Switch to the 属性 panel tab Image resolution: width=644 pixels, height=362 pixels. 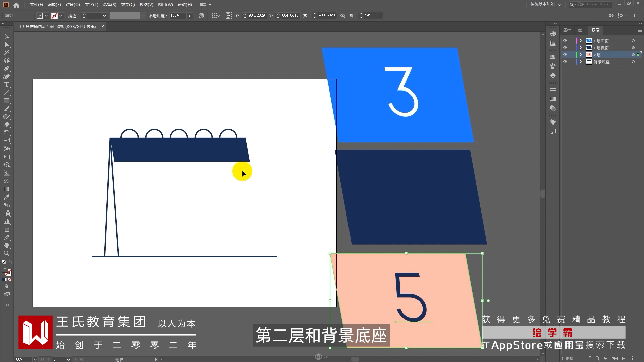[567, 30]
